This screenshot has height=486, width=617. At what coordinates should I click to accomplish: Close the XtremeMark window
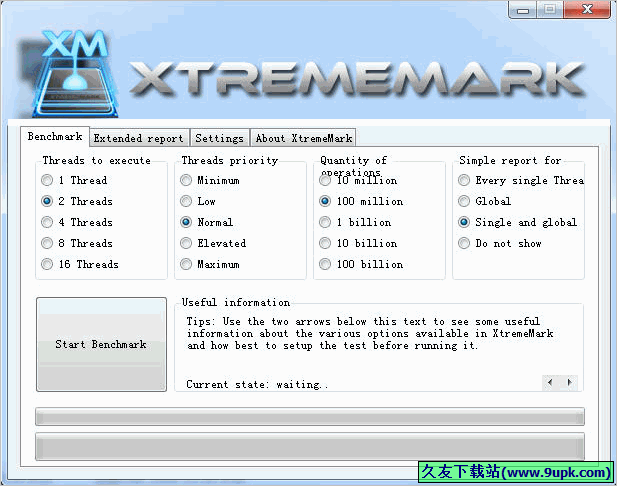(x=587, y=10)
